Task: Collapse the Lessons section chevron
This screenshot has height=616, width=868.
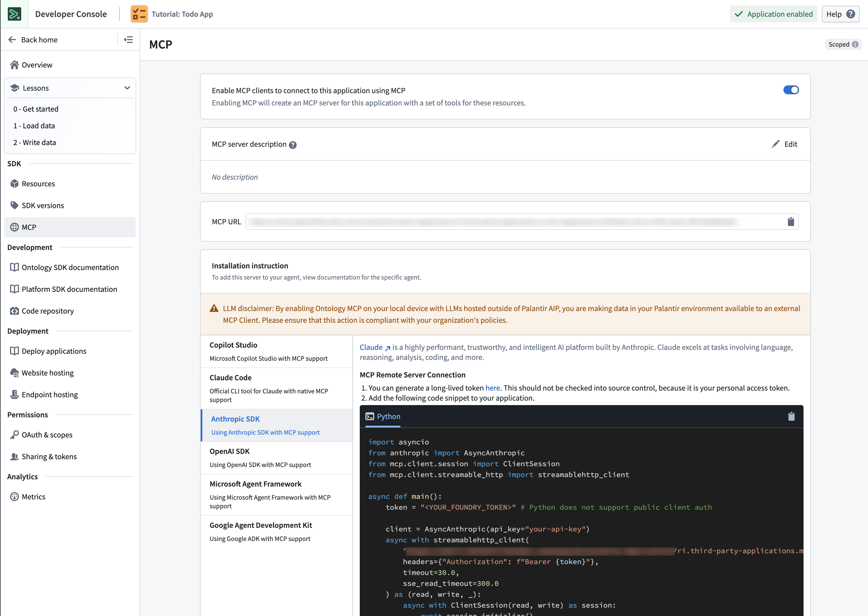Action: pos(127,88)
